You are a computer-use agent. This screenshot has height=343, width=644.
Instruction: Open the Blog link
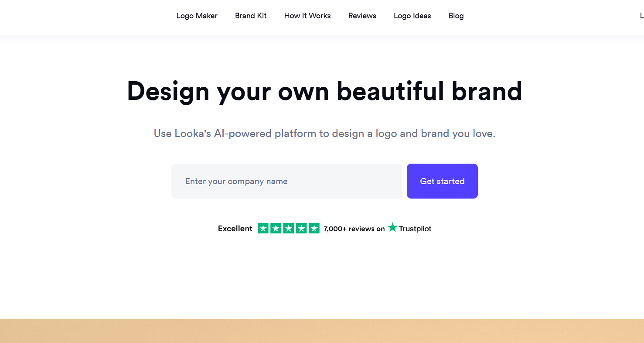[x=456, y=16]
